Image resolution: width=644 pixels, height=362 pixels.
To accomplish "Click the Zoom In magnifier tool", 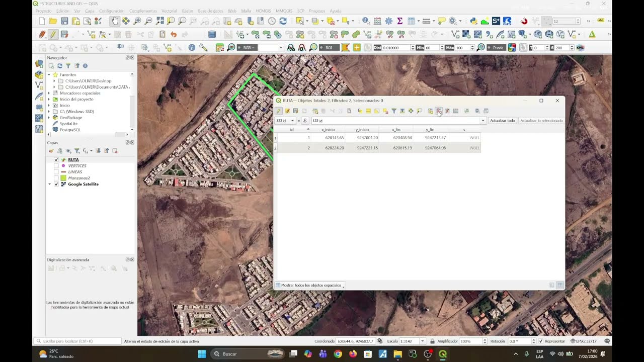I will [137, 21].
